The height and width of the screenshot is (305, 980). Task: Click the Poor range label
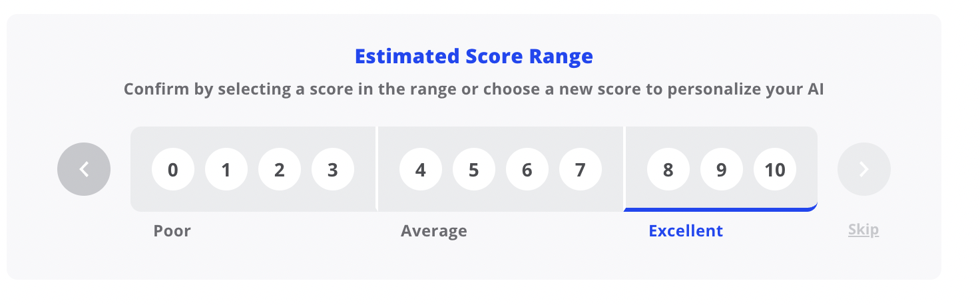coord(172,231)
